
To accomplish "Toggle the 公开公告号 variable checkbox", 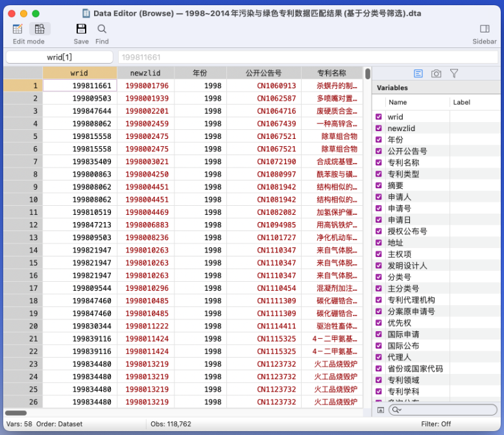I will point(379,151).
